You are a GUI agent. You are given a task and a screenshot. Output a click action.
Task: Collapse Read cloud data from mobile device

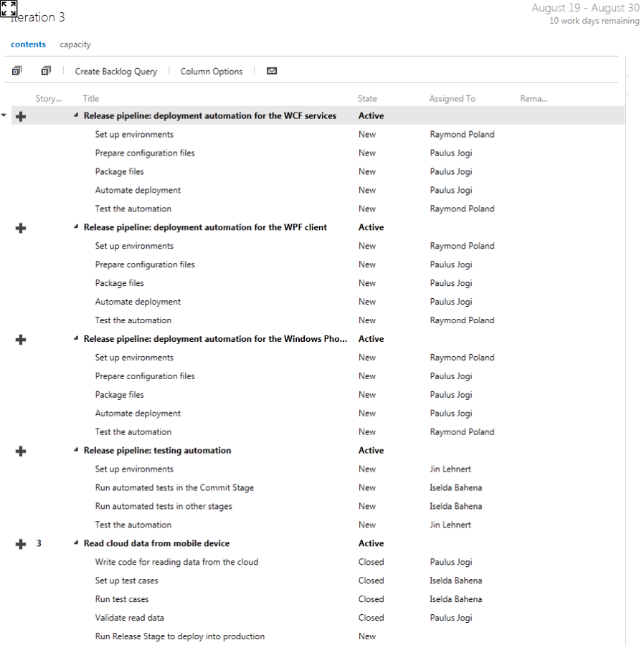point(77,544)
